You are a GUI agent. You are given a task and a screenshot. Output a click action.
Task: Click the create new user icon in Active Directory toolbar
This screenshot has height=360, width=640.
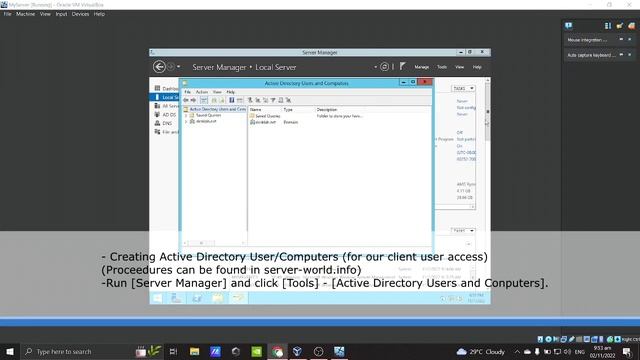pyautogui.click(x=250, y=100)
